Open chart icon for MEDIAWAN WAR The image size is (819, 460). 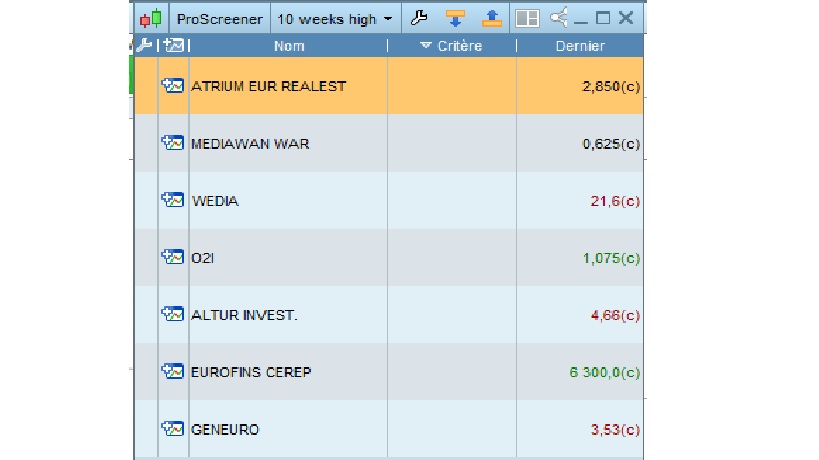tap(172, 143)
